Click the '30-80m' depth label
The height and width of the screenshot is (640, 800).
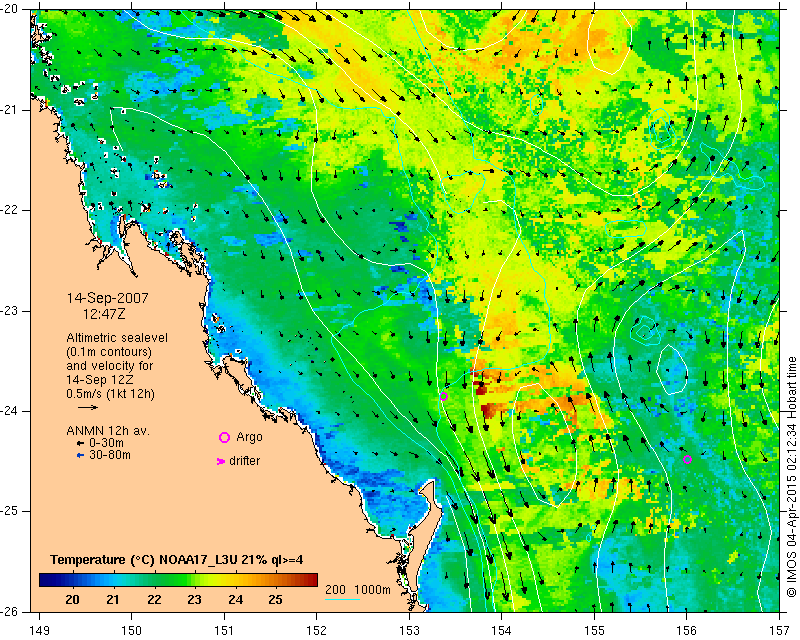[110, 455]
